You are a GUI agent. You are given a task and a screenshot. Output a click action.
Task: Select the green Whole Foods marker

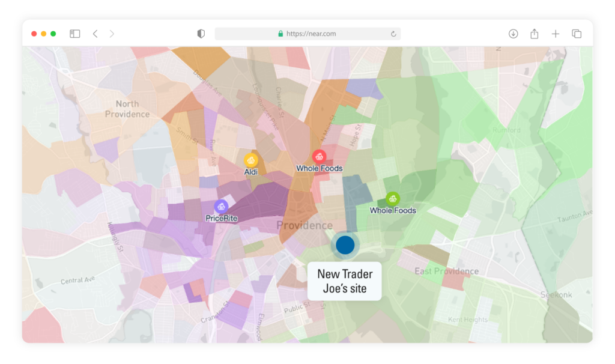[393, 199]
